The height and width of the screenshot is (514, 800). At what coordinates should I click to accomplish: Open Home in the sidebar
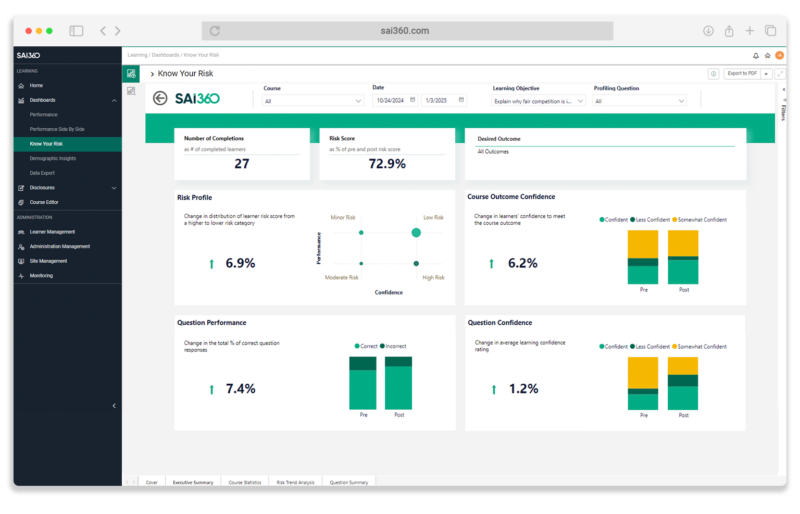coord(36,86)
